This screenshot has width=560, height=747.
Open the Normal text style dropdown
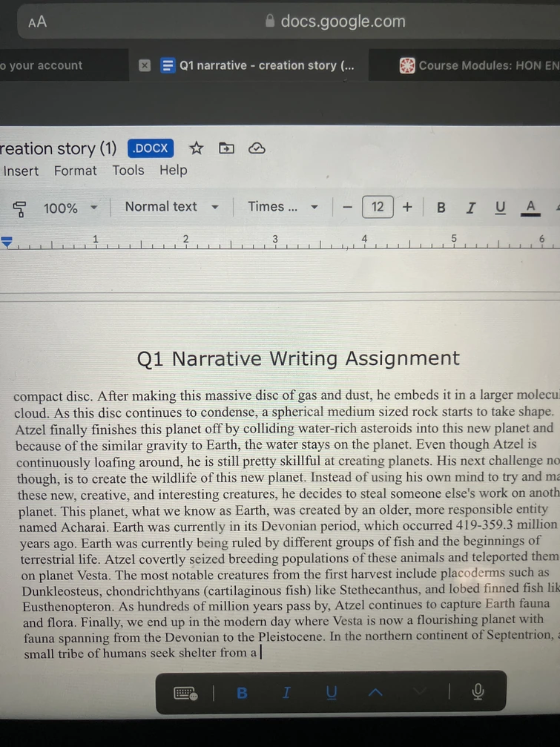172,207
